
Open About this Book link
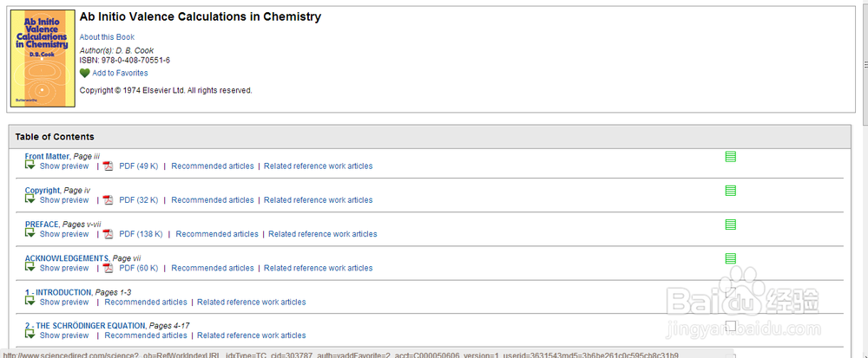[107, 37]
